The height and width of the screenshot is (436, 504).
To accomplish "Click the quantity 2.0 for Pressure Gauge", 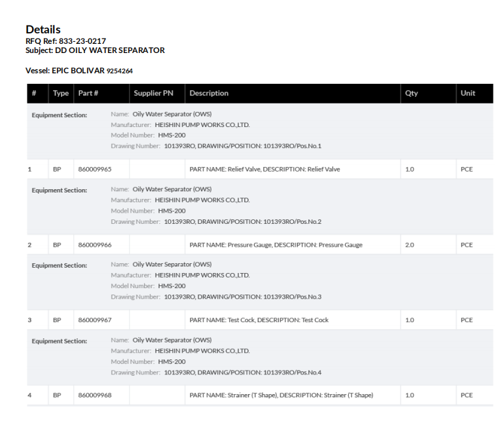I will (x=410, y=245).
